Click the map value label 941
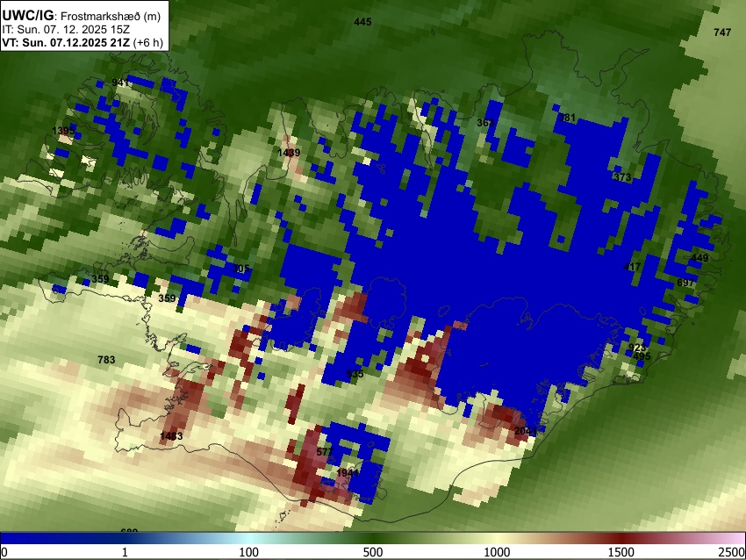 click(120, 83)
